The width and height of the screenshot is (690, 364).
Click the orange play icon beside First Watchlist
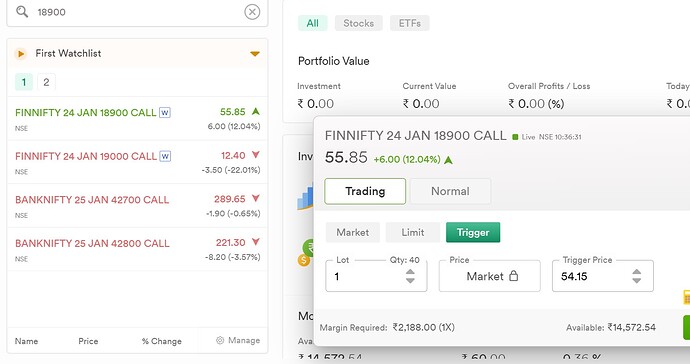coord(20,54)
